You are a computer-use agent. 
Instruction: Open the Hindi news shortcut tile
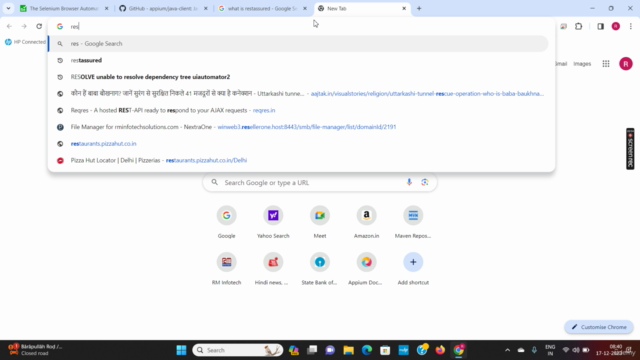tap(273, 269)
